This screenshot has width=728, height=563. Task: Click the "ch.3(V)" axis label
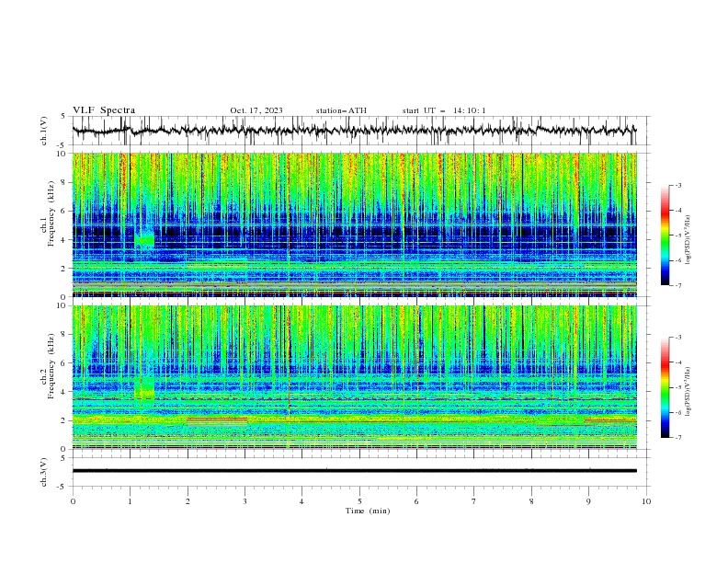pos(44,472)
